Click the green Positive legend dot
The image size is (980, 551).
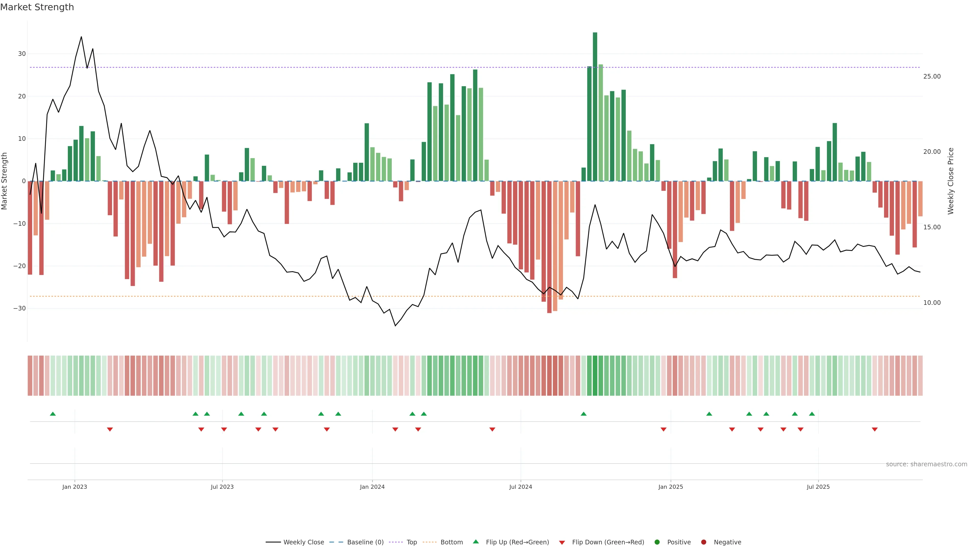coord(657,542)
